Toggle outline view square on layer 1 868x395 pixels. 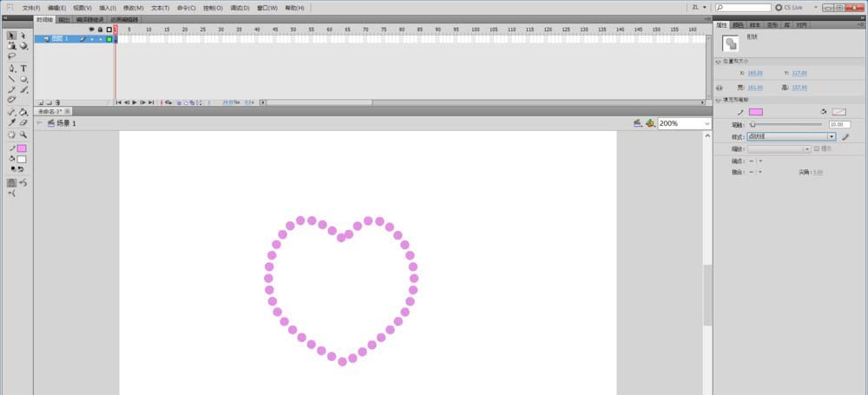pos(109,39)
